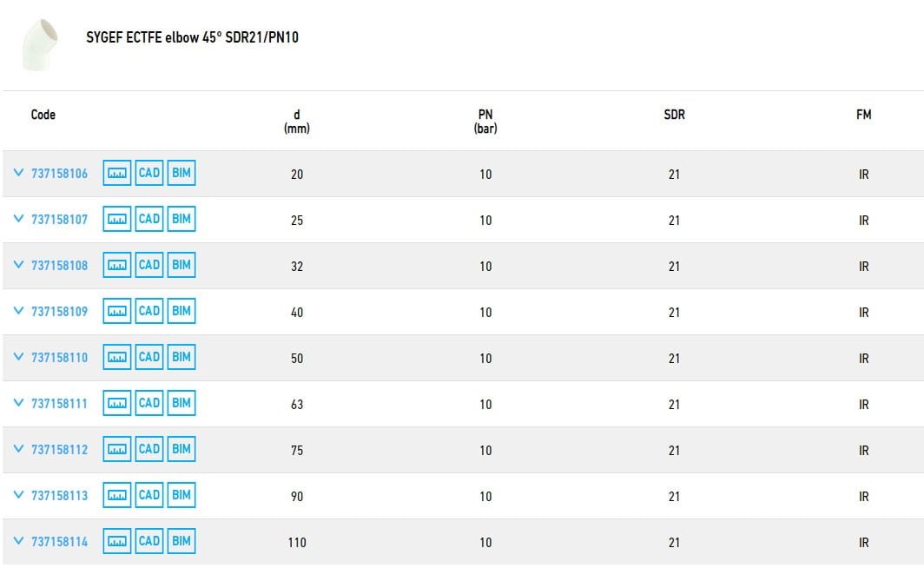Open product code 737158113 link
This screenshot has height=581, width=924.
(x=59, y=496)
